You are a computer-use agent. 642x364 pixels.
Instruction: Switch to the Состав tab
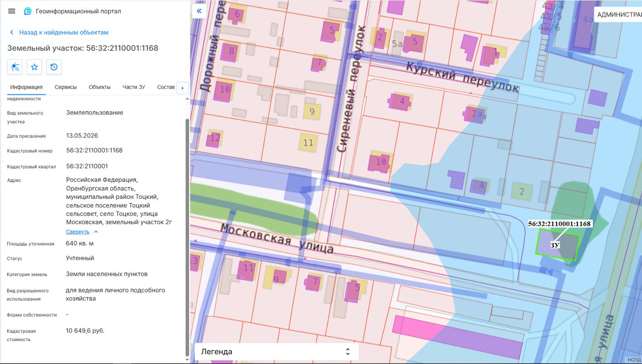point(166,87)
